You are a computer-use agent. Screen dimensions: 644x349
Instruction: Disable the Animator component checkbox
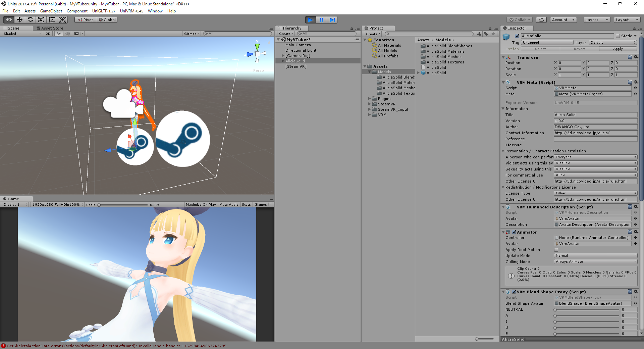(514, 232)
